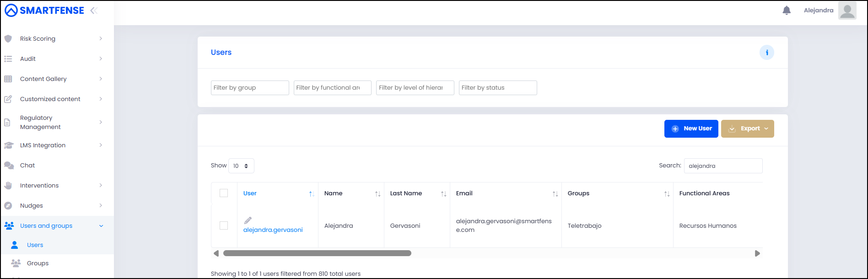Click the Users panel title
The image size is (868, 279).
pos(221,53)
